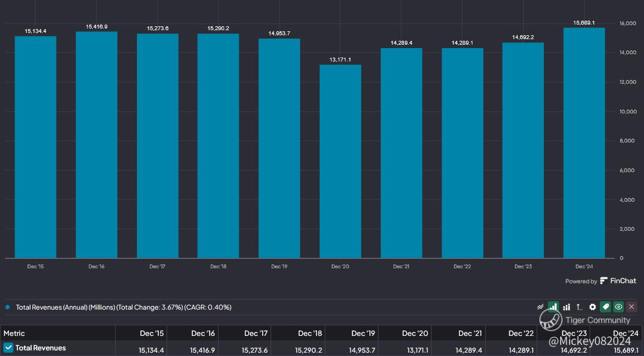Click the 15,416.9 label above Dec '16 bar
The height and width of the screenshot is (356, 644).
coord(97,27)
